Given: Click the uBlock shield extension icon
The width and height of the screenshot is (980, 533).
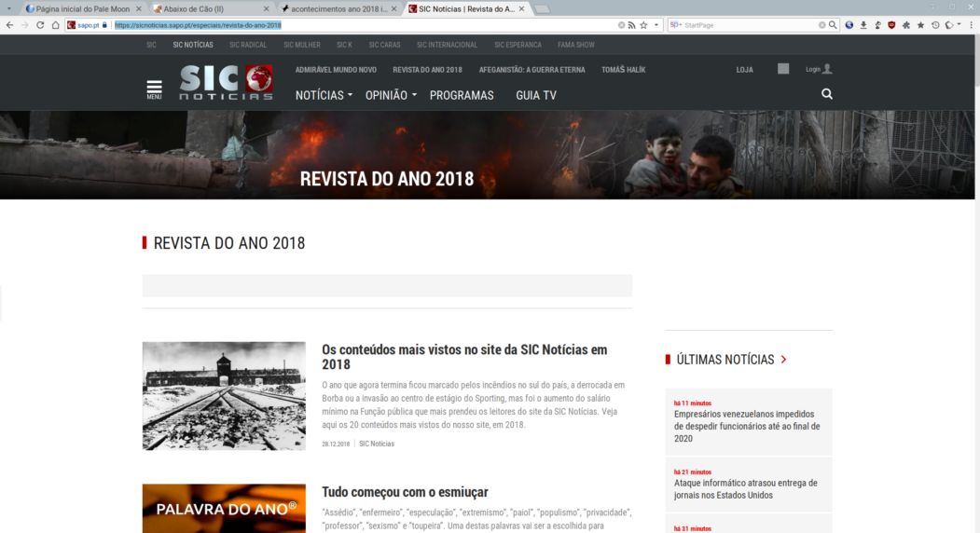Looking at the screenshot, I should tap(891, 25).
